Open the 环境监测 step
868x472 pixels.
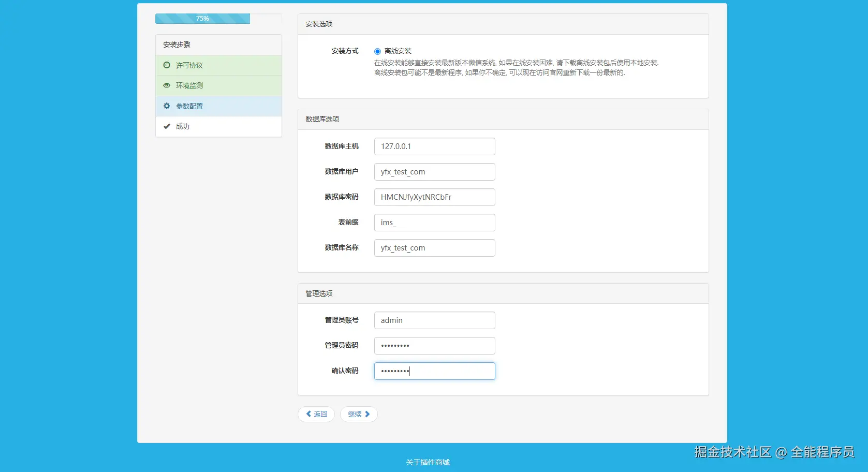(x=218, y=85)
